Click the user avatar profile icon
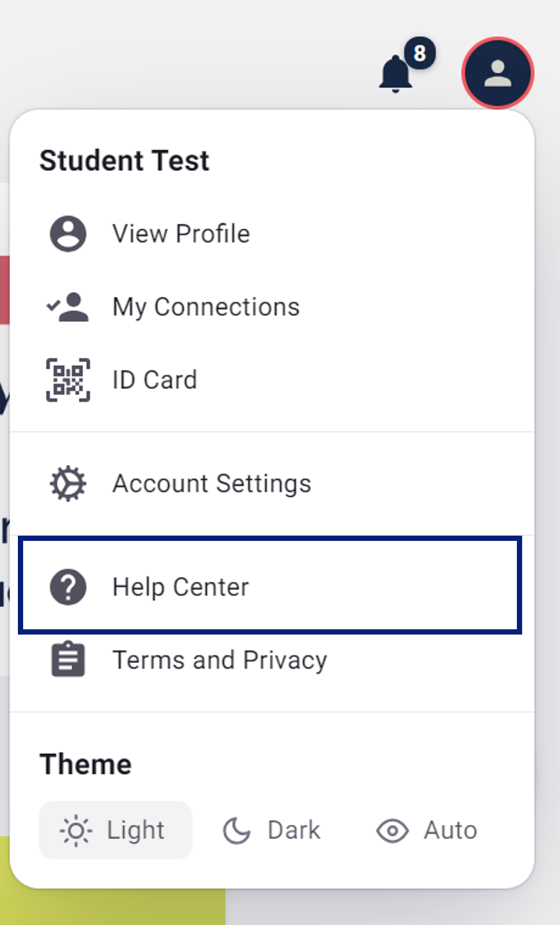Image resolution: width=560 pixels, height=925 pixels. tap(497, 73)
